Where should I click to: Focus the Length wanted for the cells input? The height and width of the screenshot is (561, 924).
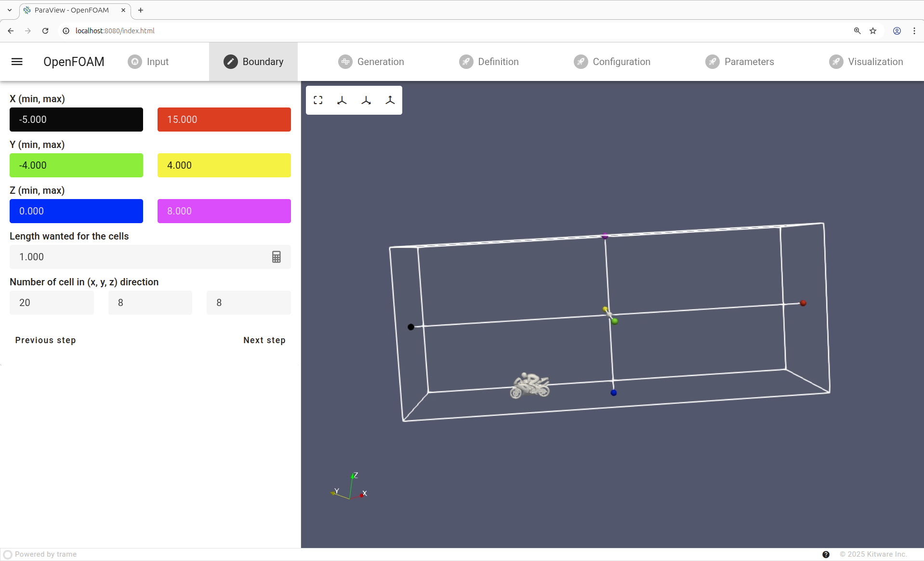[140, 257]
